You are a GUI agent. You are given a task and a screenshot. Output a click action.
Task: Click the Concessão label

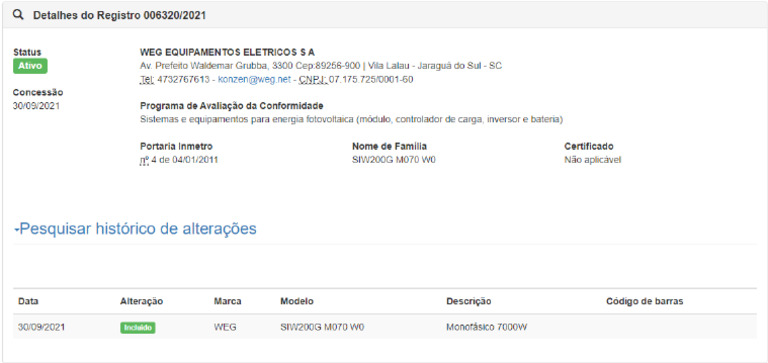pos(38,92)
